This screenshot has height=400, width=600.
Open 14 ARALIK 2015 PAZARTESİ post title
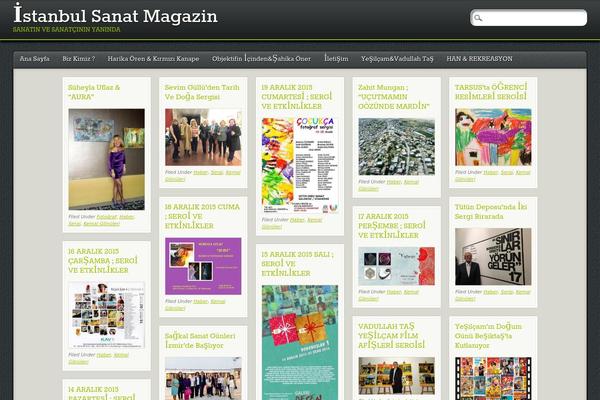coord(102,393)
